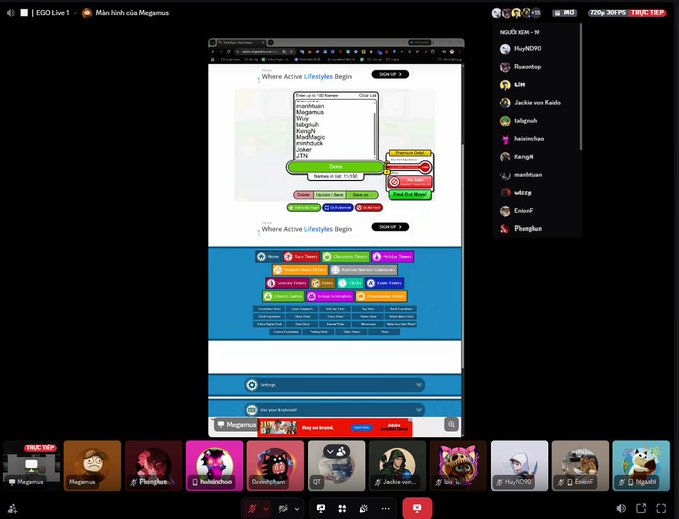
Task: Open Clocks teal category
Action: coord(350,283)
